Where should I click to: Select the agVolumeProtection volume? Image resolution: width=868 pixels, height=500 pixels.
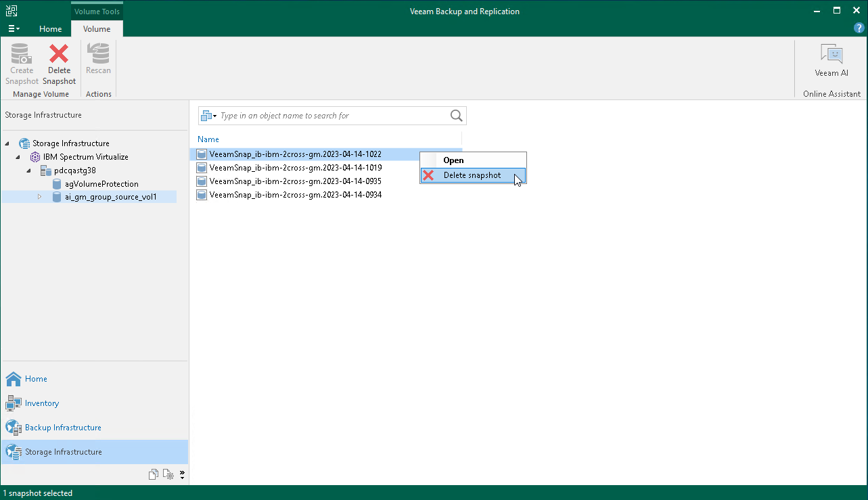(101, 184)
